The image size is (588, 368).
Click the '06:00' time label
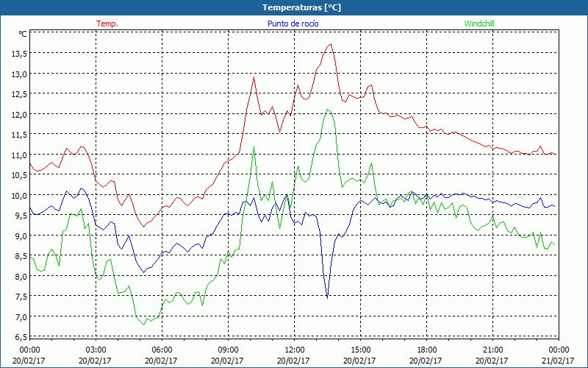point(162,350)
